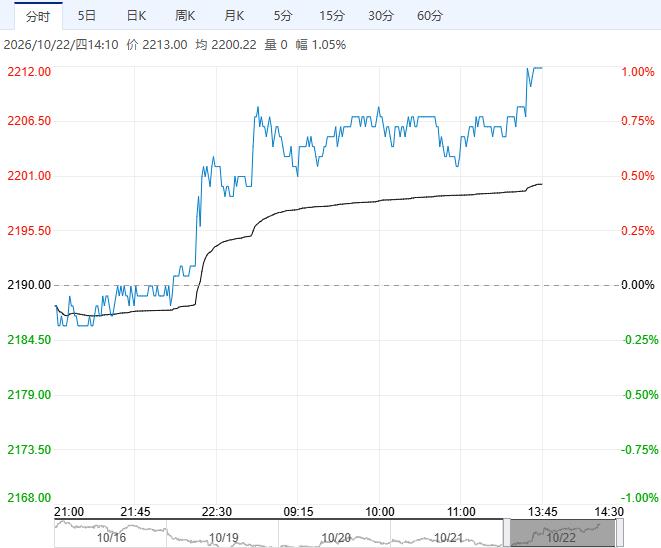Click the 价 2213.00 price readout
Image resolution: width=661 pixels, height=548 pixels.
click(x=157, y=45)
